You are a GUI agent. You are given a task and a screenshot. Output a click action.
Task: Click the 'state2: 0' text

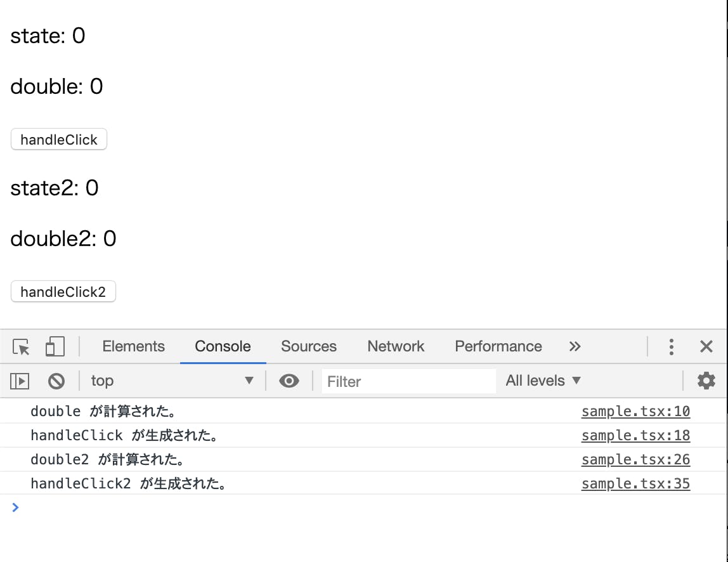tap(55, 188)
